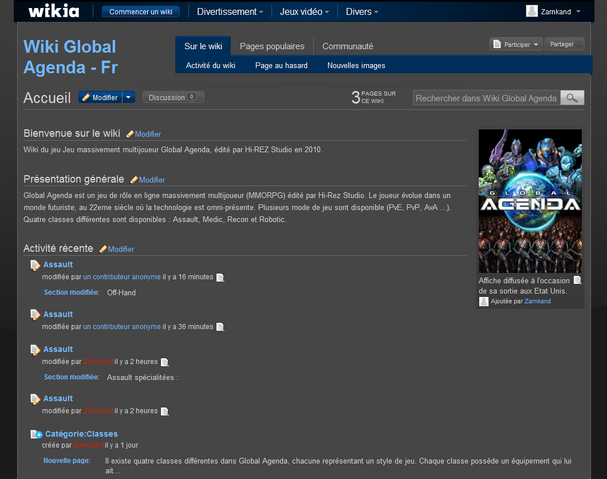
Task: Click the Off-Hand section text
Action: click(121, 293)
